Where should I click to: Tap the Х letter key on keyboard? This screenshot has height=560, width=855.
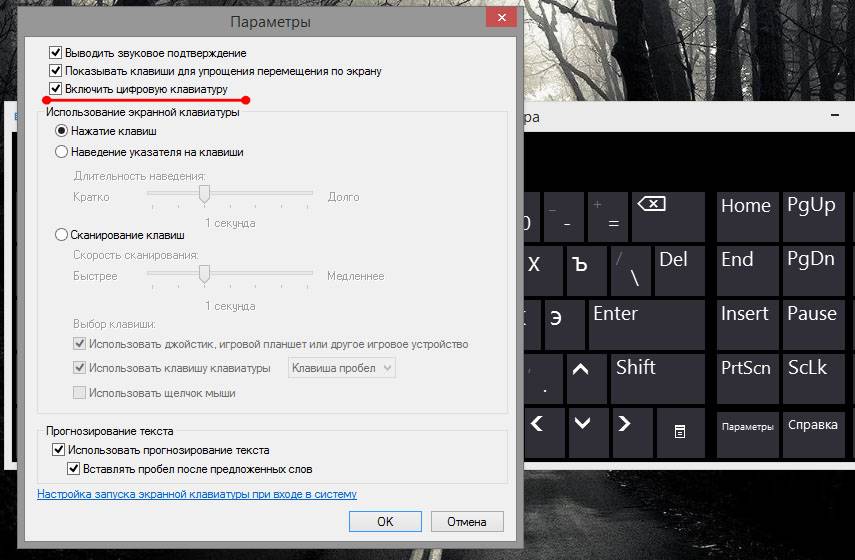coord(544,270)
